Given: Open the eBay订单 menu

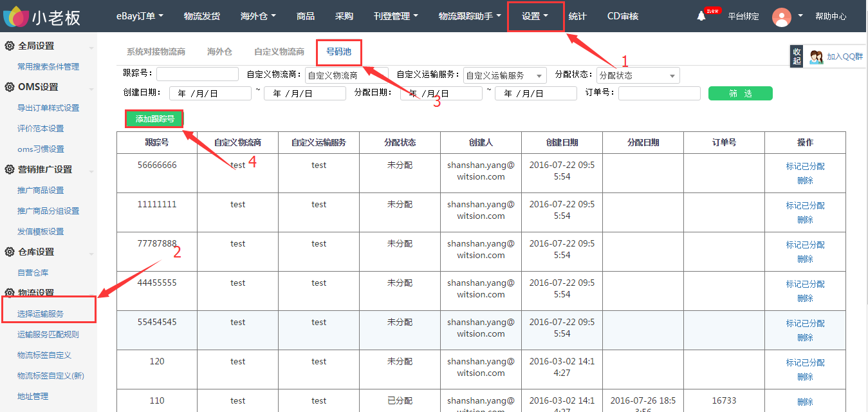Looking at the screenshot, I should pyautogui.click(x=140, y=16).
